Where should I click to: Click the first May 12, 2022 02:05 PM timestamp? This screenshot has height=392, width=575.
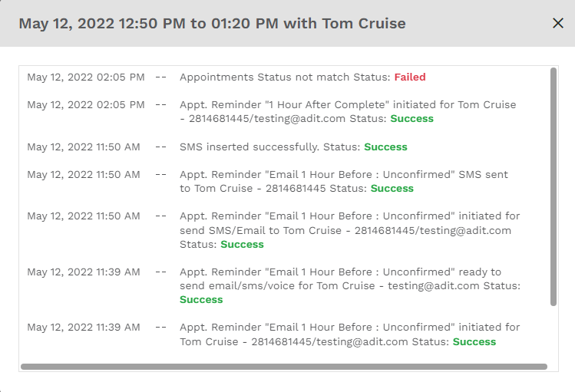(86, 77)
